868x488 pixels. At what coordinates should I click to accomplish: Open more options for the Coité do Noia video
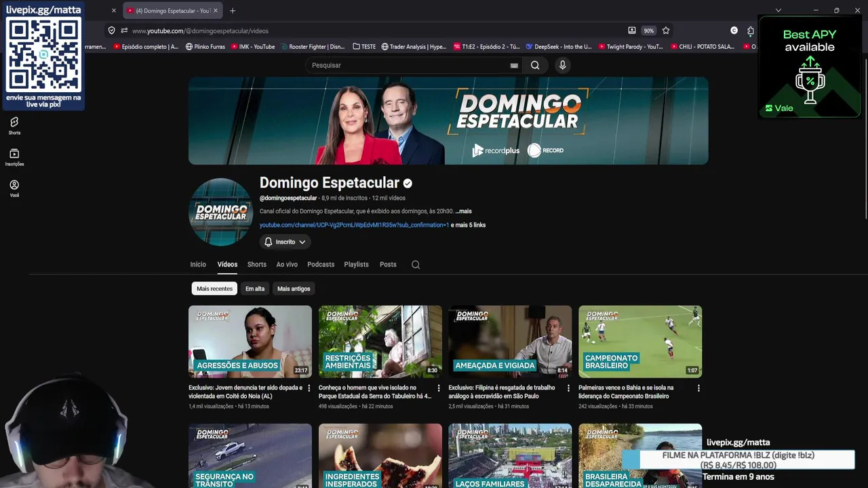point(309,388)
